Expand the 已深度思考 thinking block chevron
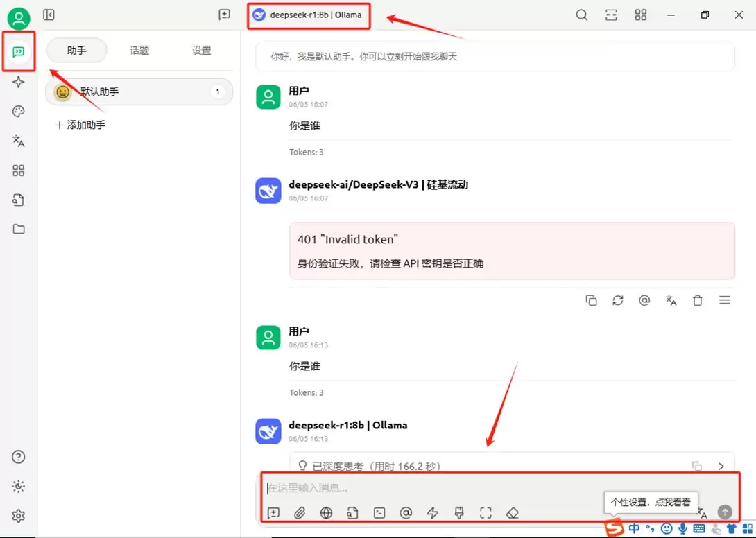 [x=721, y=466]
